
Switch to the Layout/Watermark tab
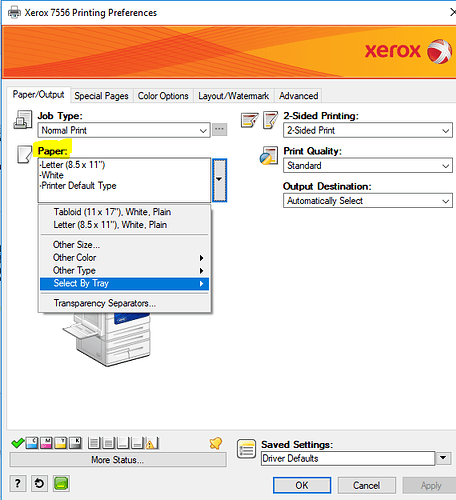pyautogui.click(x=233, y=96)
